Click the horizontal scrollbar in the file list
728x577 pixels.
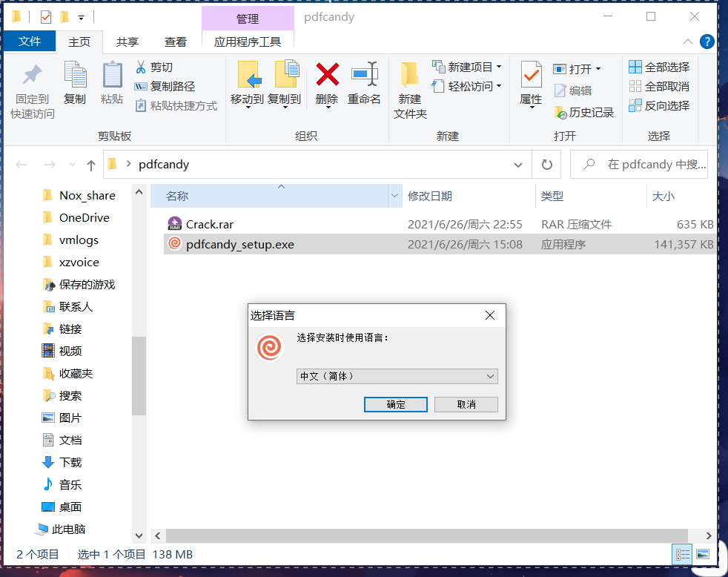tap(426, 535)
